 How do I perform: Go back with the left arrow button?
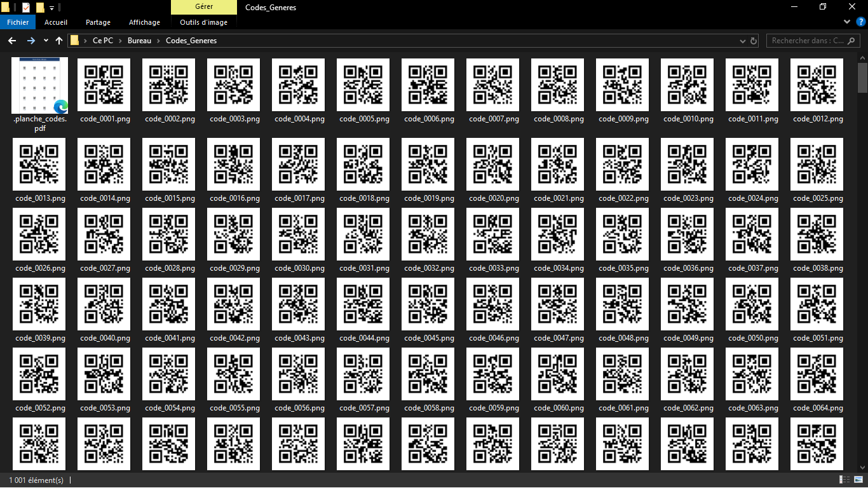coord(12,41)
